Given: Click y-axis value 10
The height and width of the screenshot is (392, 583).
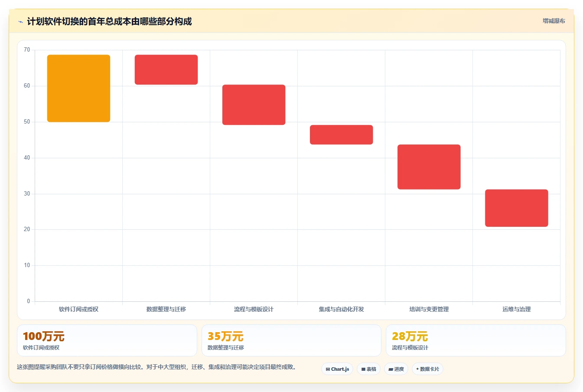Looking at the screenshot, I should [27, 265].
